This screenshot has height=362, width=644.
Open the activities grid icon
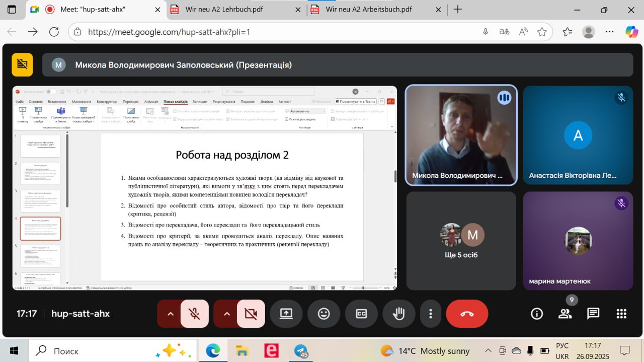click(x=621, y=314)
